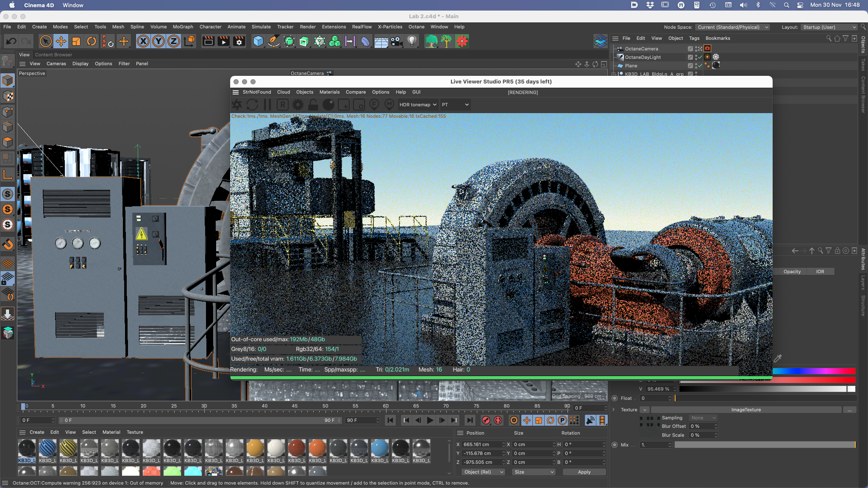This screenshot has width=868, height=488.
Task: Open the Octane menu in the menu bar
Action: click(416, 27)
